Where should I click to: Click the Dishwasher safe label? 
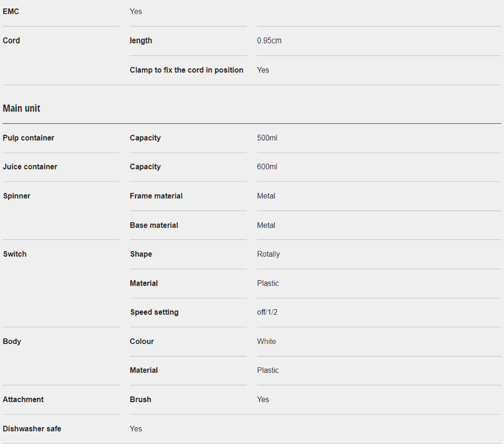click(32, 429)
